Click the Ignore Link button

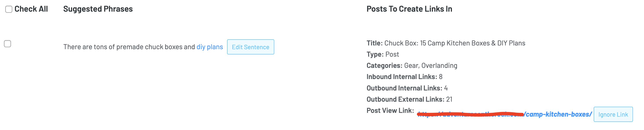click(613, 114)
